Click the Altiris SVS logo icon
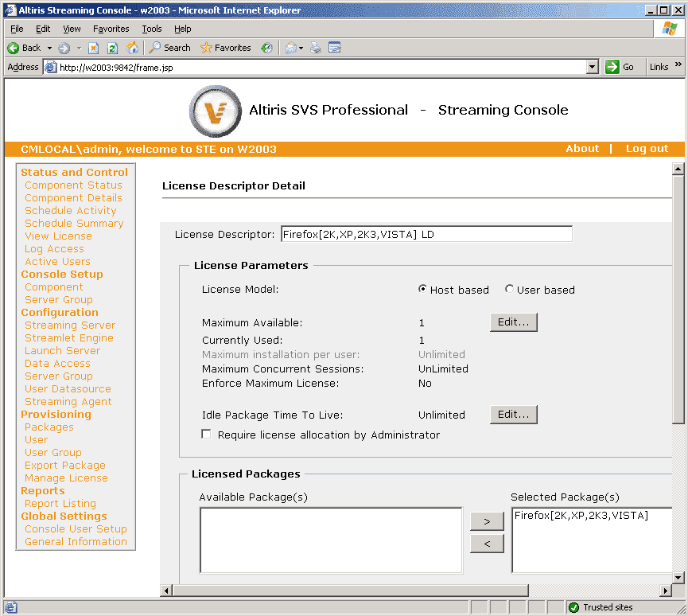 tap(215, 111)
